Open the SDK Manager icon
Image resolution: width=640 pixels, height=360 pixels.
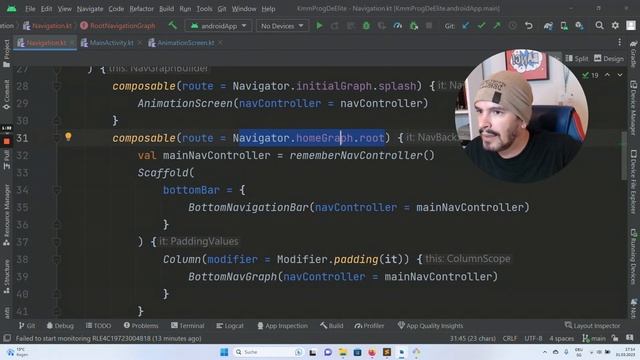579,26
